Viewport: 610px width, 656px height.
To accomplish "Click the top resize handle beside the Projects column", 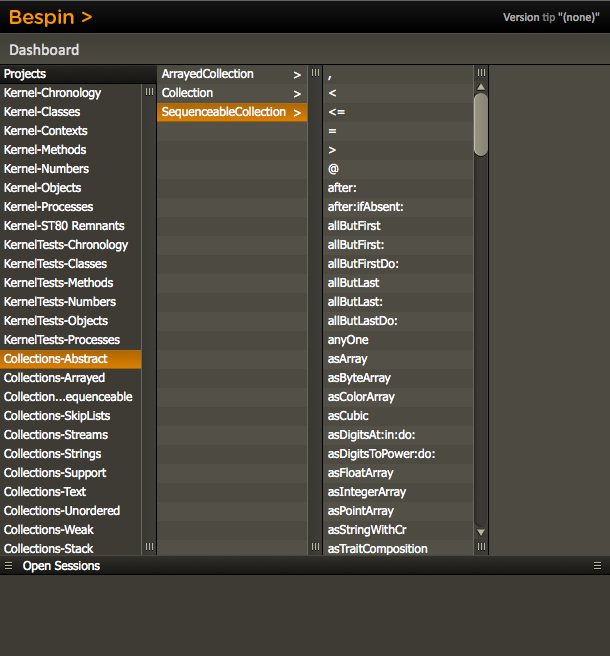I will point(149,91).
